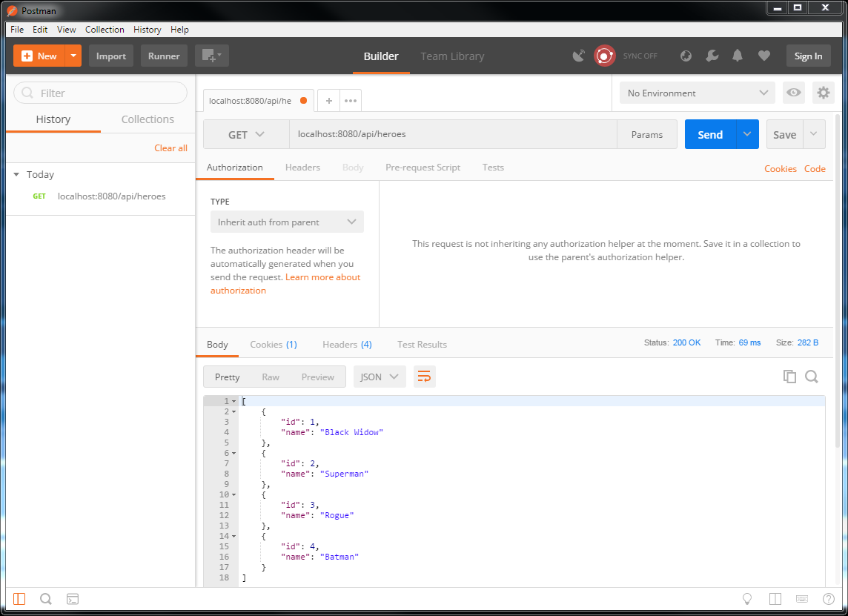Toggle the two-pane view icon
Screen dimensions: 848x616
point(775,599)
